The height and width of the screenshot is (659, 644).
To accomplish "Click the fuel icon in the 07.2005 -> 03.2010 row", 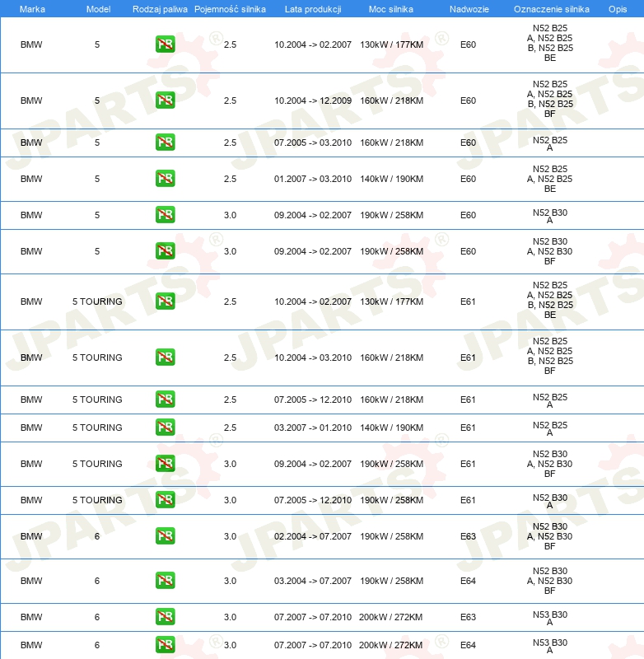I will click(165, 142).
